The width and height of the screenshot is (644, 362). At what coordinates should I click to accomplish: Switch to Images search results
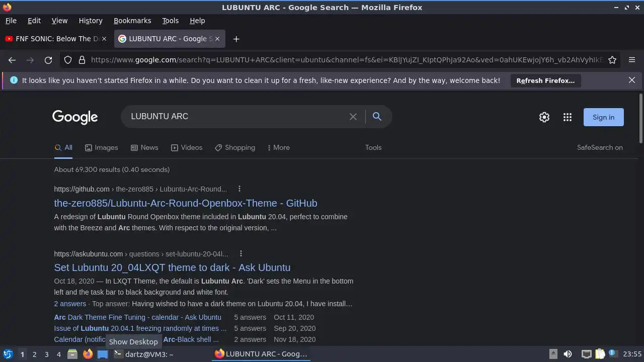point(101,147)
